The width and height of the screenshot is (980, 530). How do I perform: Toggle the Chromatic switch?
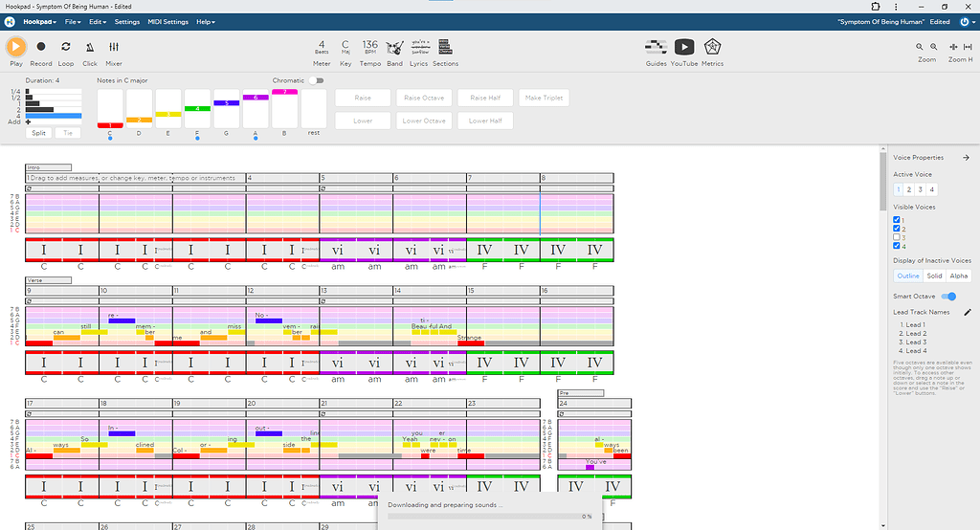(316, 81)
